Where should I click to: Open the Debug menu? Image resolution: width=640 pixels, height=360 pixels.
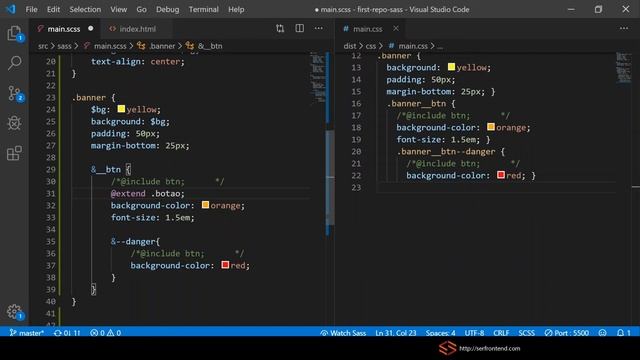(x=167, y=9)
